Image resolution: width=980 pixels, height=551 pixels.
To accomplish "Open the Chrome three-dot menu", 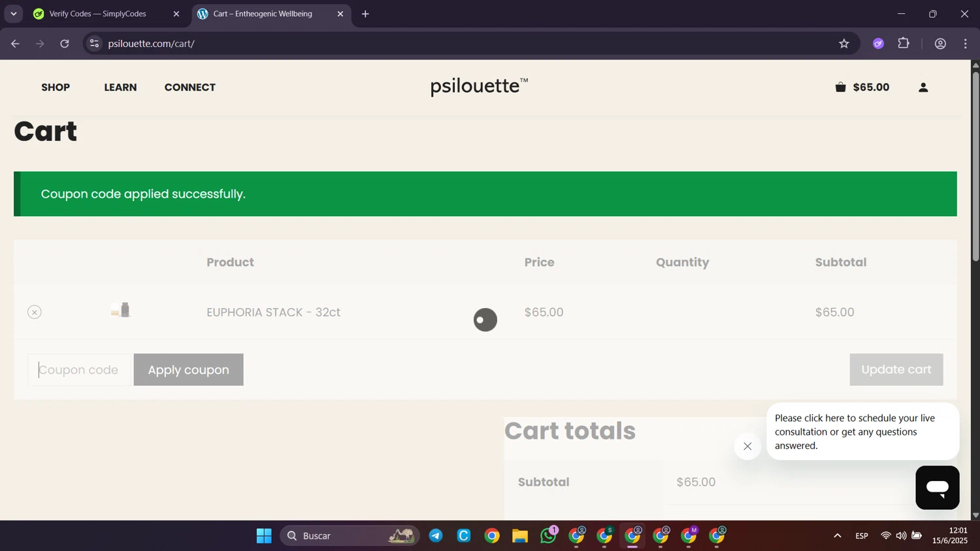I will [965, 44].
